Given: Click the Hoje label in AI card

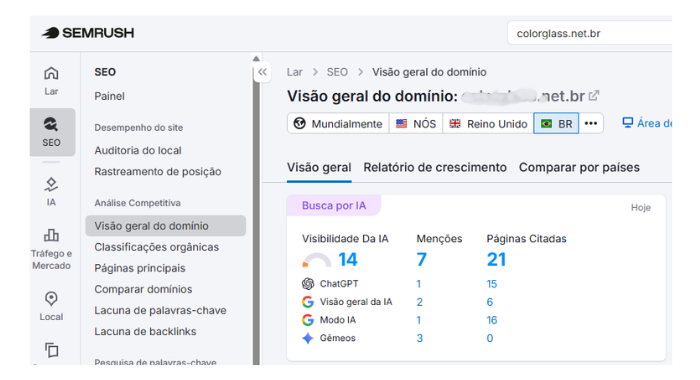Looking at the screenshot, I should (x=641, y=207).
